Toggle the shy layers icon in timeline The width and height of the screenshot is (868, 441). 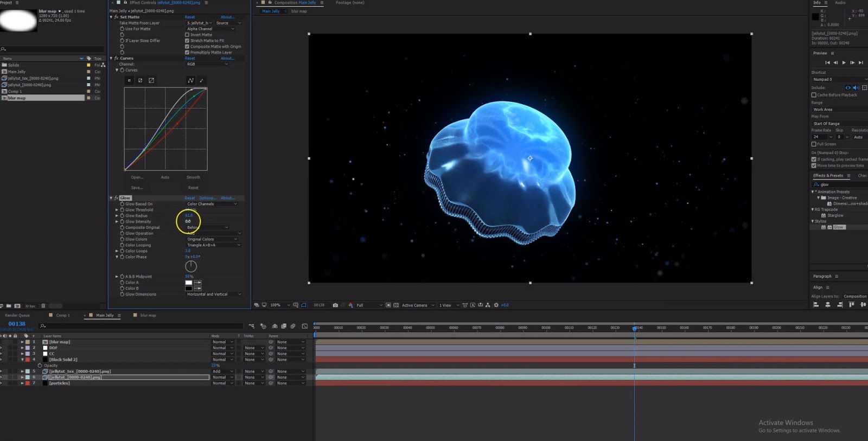click(275, 326)
